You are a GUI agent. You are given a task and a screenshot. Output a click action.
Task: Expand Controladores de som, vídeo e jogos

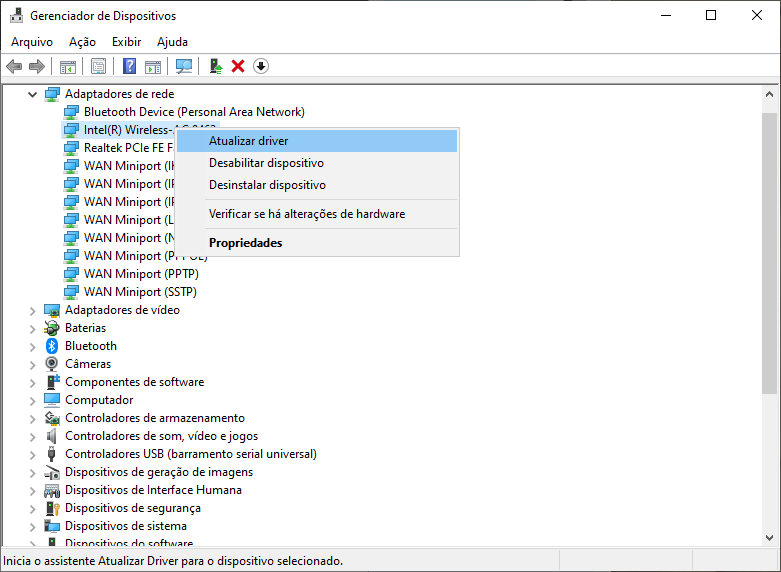click(32, 437)
